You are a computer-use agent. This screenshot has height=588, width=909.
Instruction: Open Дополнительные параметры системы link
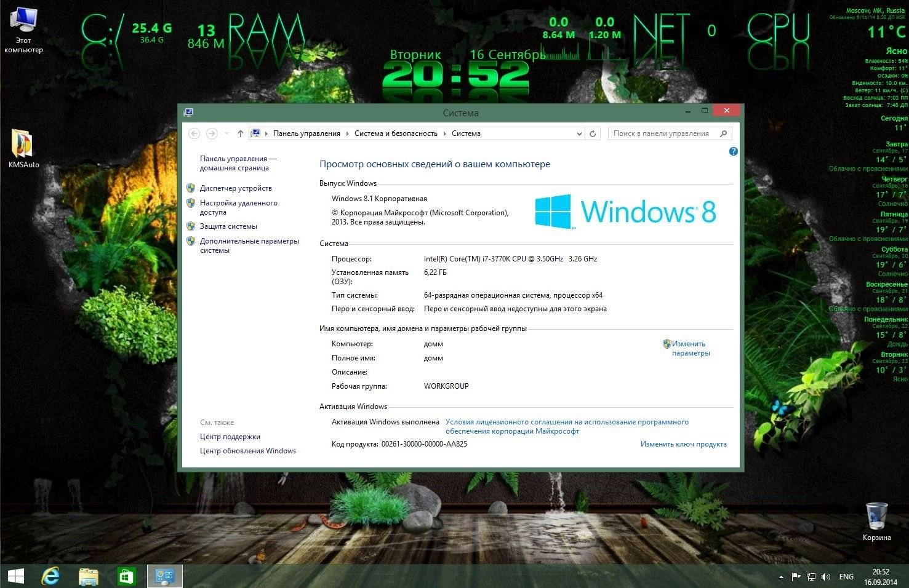249,245
